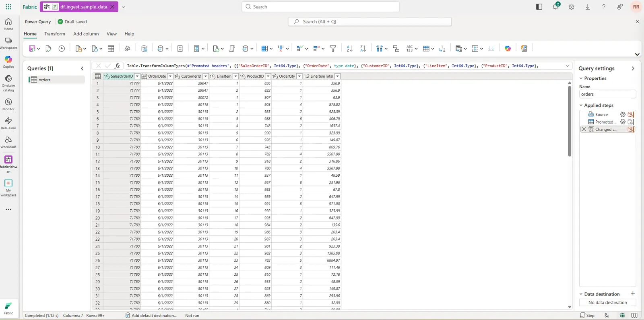Open the Copilot icon in the ribbon
644x320 pixels.
click(508, 48)
